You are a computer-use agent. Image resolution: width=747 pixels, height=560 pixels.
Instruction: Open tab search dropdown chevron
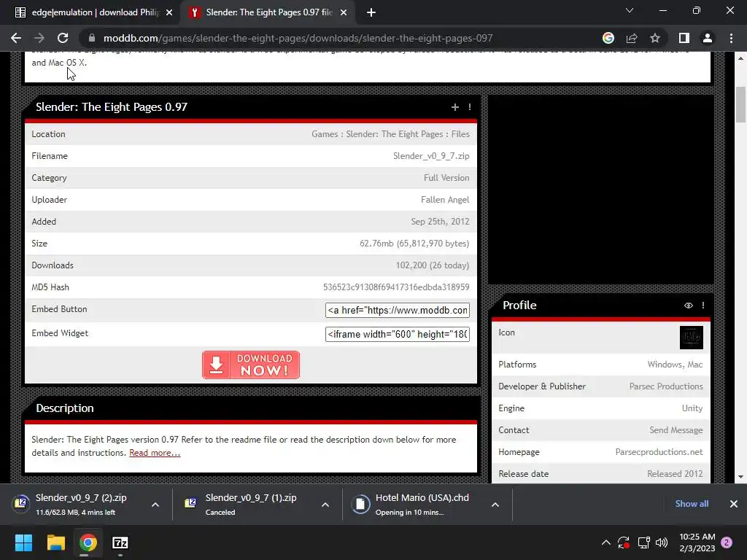coord(630,10)
